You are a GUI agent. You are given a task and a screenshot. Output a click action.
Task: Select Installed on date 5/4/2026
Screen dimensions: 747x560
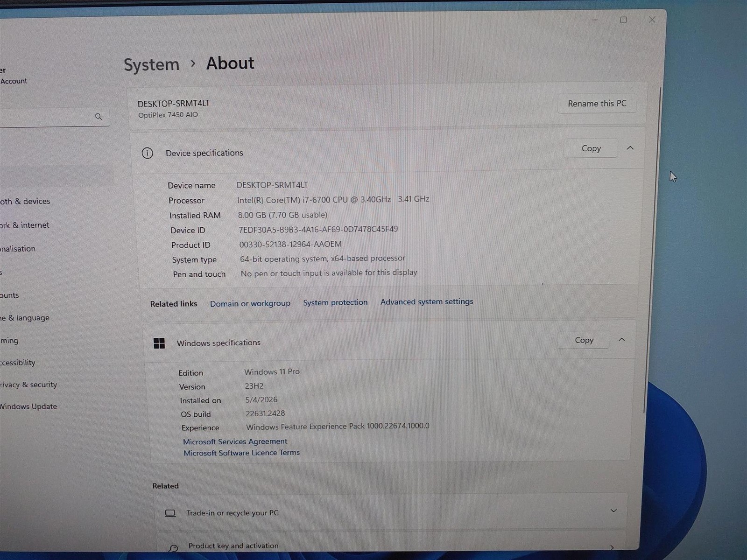(261, 399)
